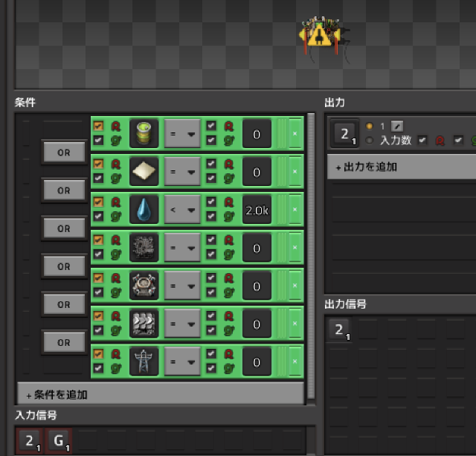This screenshot has width=476, height=456.
Task: Click the output signal 2 slot in 出力
Action: 344,134
